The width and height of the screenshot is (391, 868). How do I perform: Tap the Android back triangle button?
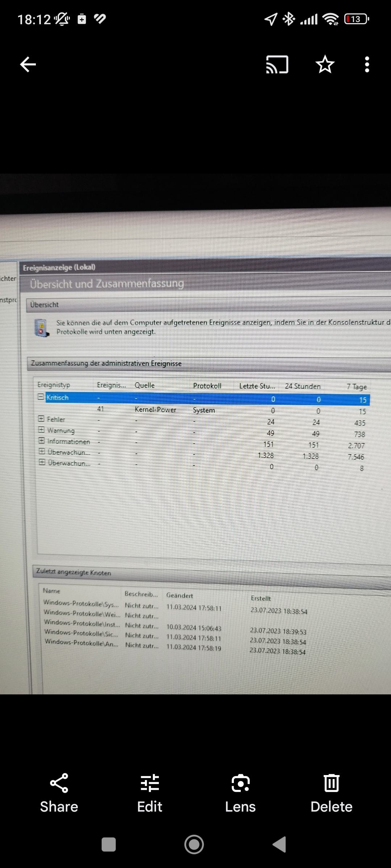pyautogui.click(x=279, y=845)
